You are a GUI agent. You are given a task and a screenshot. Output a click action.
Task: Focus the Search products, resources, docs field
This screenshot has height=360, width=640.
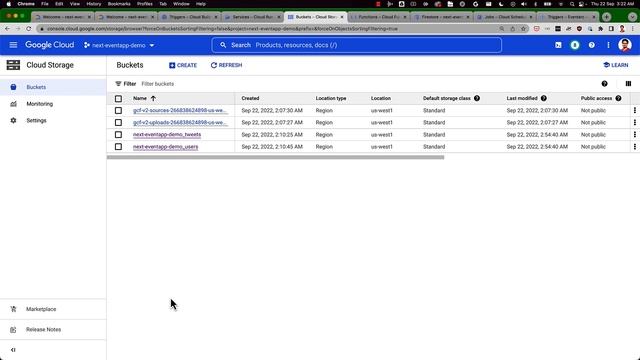pos(356,45)
